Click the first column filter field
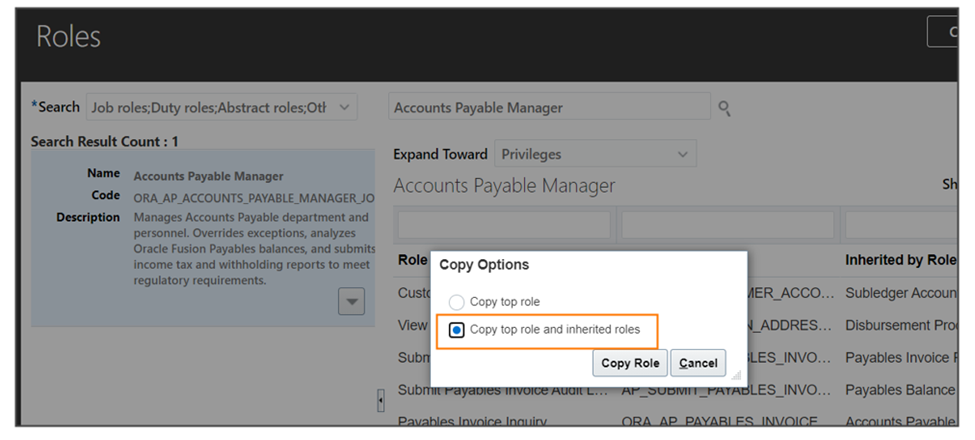Screen dimensions: 975x440 click(504, 225)
